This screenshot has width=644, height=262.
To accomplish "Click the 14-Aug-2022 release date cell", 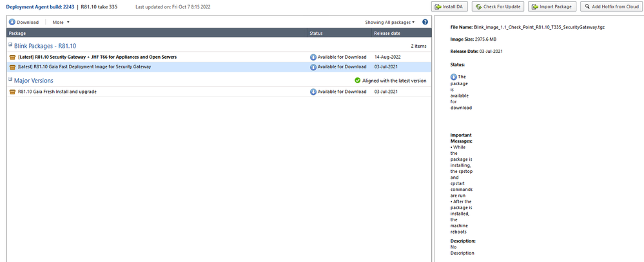I will tap(387, 57).
